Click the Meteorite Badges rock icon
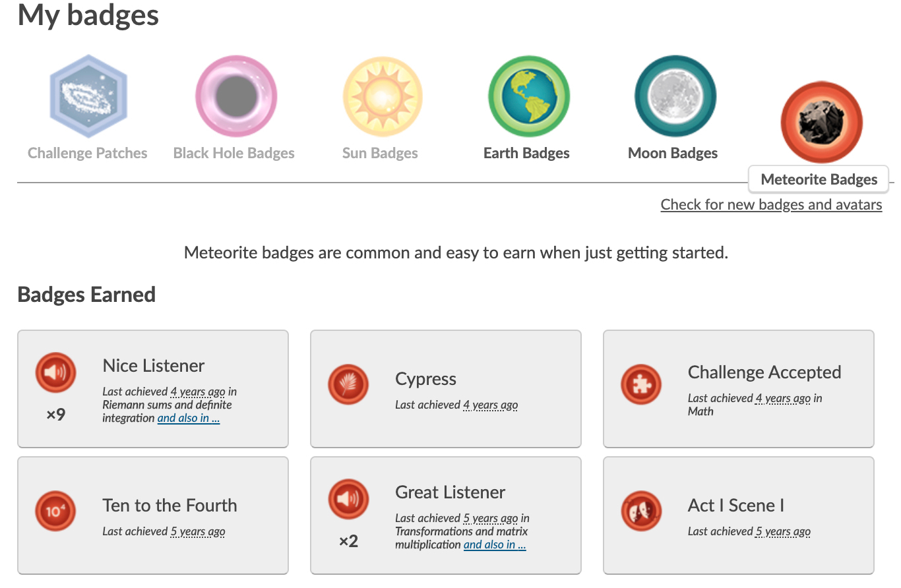This screenshot has height=588, width=901. coord(821,123)
